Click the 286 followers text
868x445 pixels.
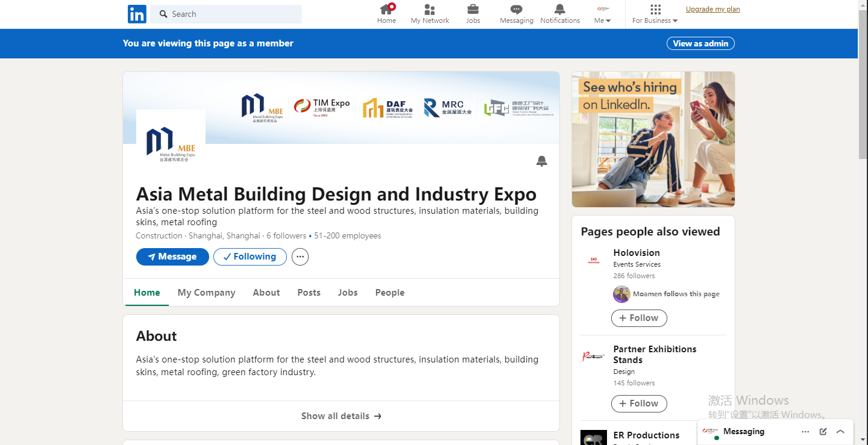pos(634,276)
